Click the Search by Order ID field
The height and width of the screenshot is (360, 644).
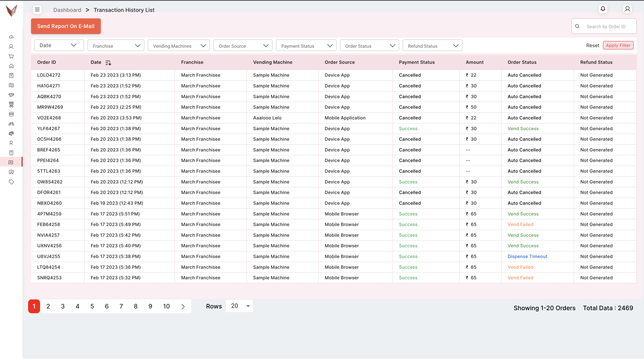(606, 26)
